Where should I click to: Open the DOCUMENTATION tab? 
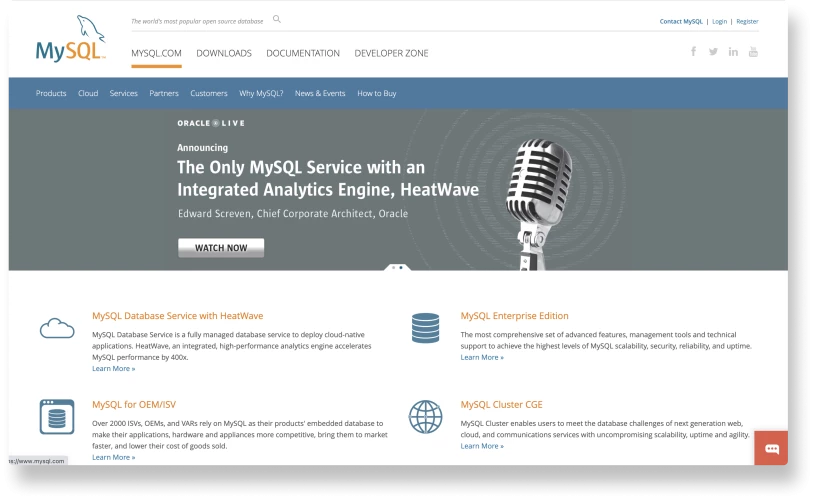coord(303,53)
